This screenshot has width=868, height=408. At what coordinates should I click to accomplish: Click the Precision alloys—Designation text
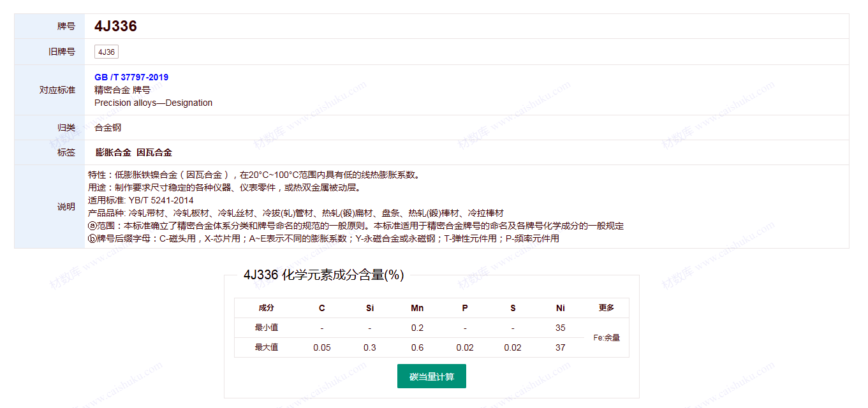[153, 103]
